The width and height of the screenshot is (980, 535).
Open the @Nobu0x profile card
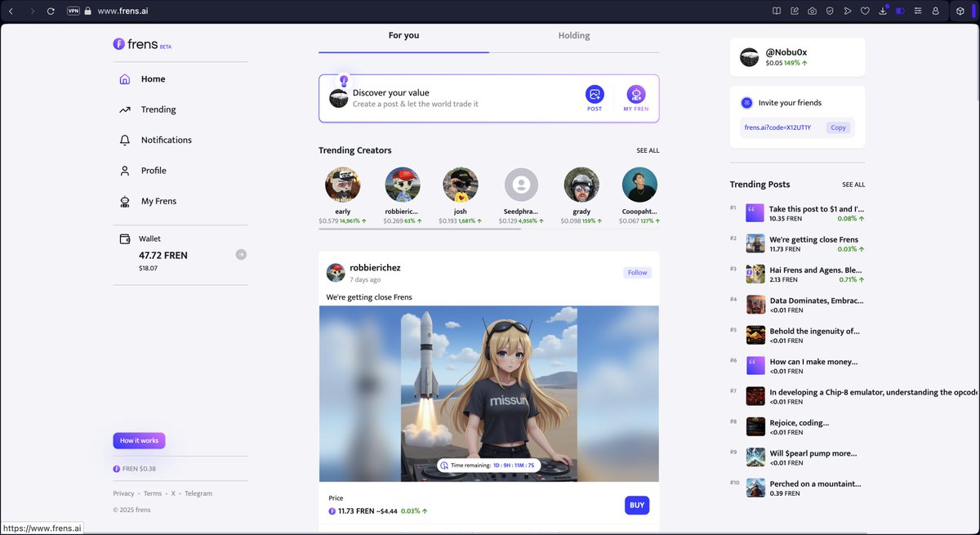pos(797,57)
